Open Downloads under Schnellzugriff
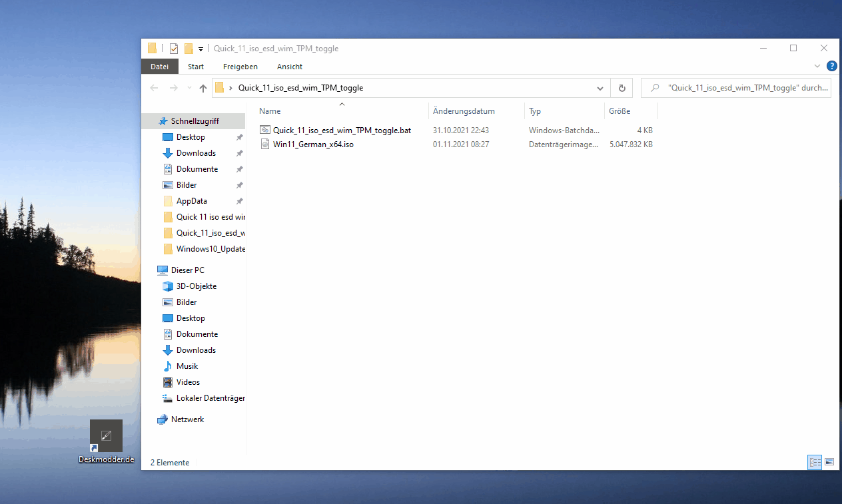 tap(196, 153)
